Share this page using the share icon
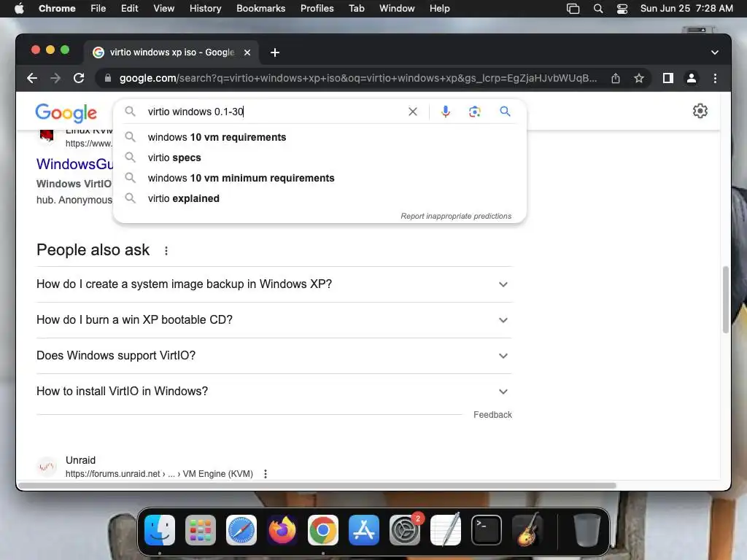747x560 pixels. 616,78
